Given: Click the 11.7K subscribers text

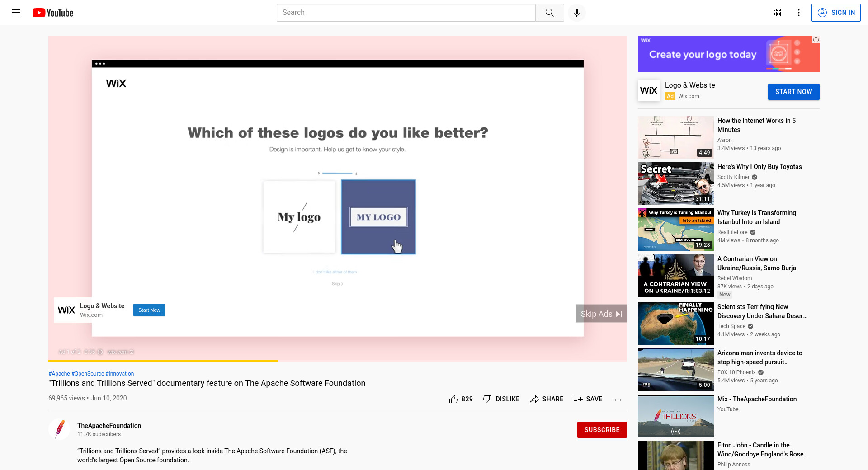Looking at the screenshot, I should point(99,434).
